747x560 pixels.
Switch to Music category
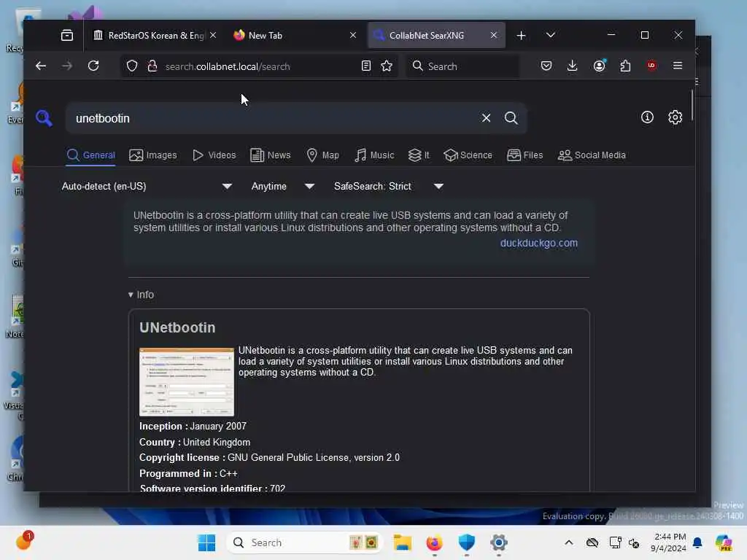[374, 155]
